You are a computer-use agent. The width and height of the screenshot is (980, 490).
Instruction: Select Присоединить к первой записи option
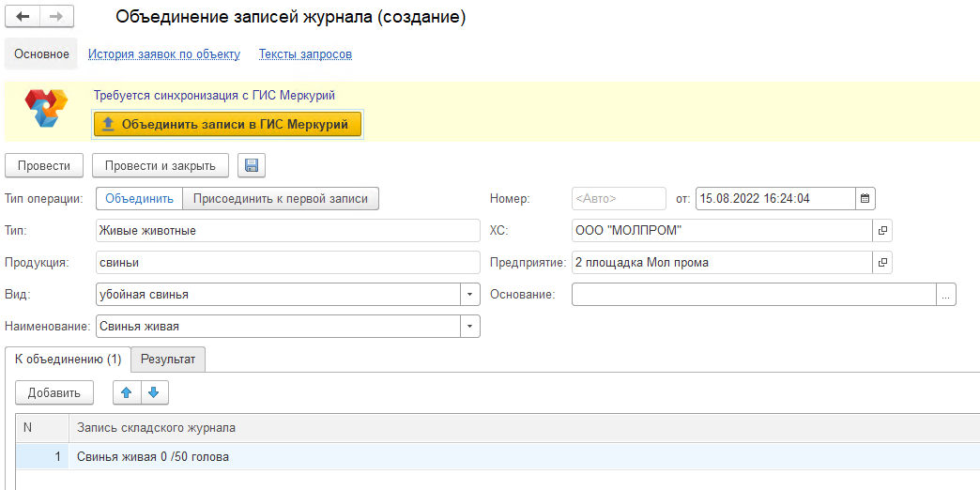click(281, 198)
